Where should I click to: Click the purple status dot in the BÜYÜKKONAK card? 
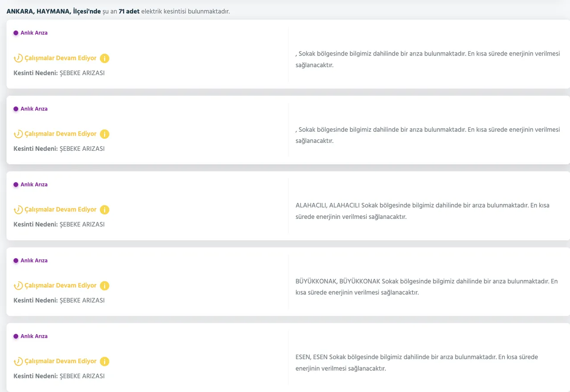(x=16, y=261)
